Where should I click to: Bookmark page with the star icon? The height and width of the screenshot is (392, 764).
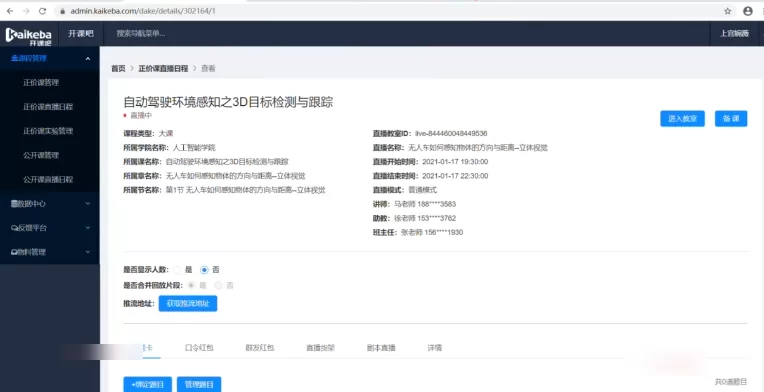pos(728,11)
